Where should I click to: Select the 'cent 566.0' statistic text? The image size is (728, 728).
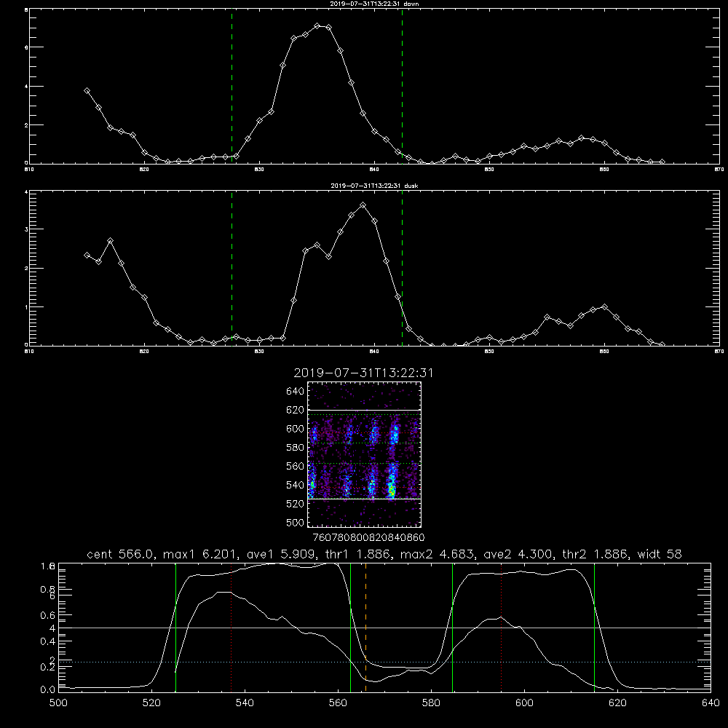click(x=121, y=554)
